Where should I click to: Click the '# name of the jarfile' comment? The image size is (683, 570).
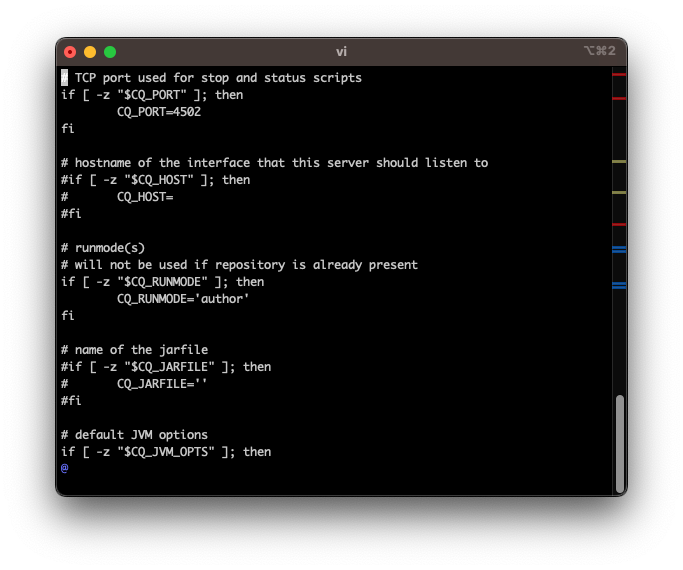click(135, 350)
